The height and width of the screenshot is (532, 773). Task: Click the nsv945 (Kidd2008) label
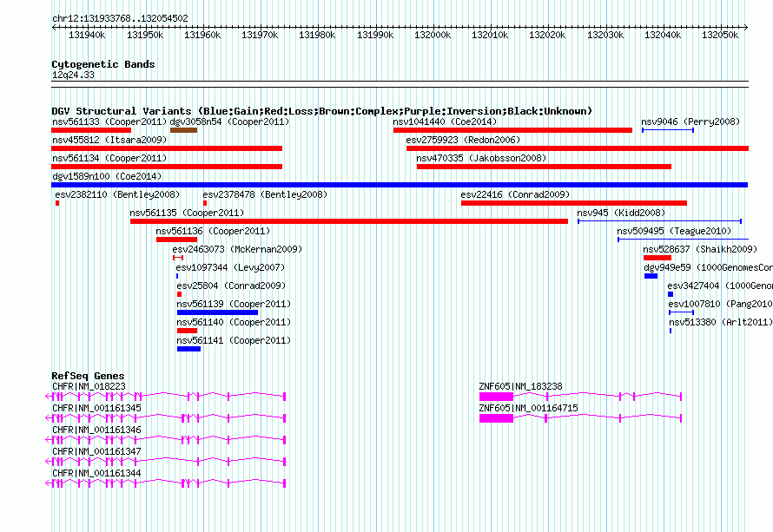(621, 213)
